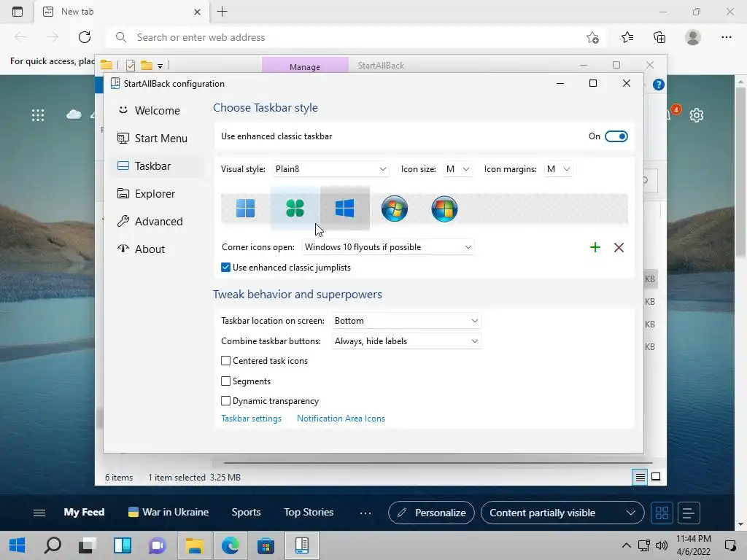Image resolution: width=747 pixels, height=560 pixels.
Task: Expand Content partially visible dropdown
Action: click(562, 513)
